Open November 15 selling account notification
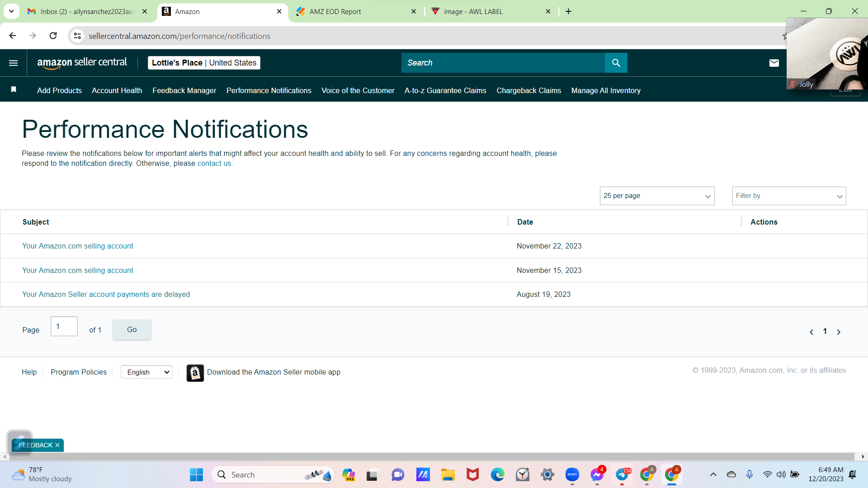This screenshot has width=868, height=488. click(x=78, y=270)
